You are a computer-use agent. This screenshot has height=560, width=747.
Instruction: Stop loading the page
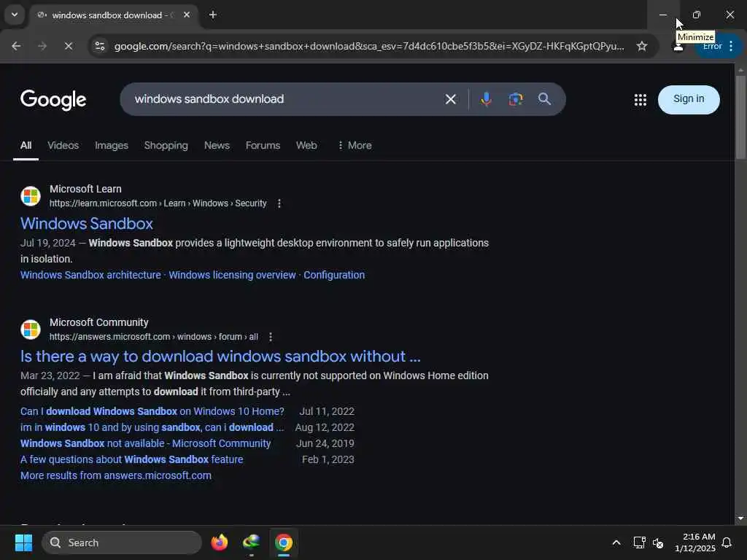click(69, 46)
